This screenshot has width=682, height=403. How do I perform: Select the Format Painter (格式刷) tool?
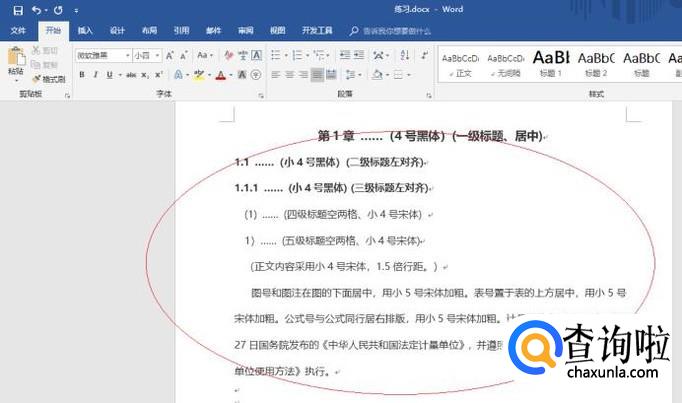point(48,78)
